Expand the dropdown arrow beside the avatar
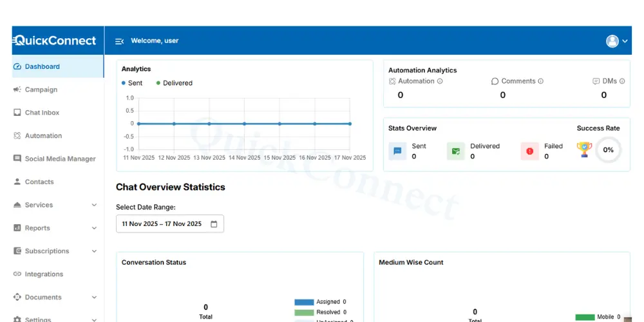The image size is (644, 322). 625,41
